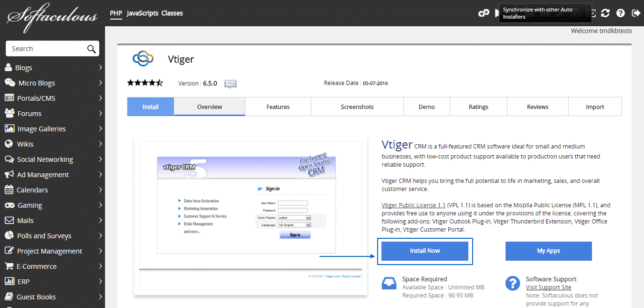Expand the Forums category chevron

(x=100, y=113)
